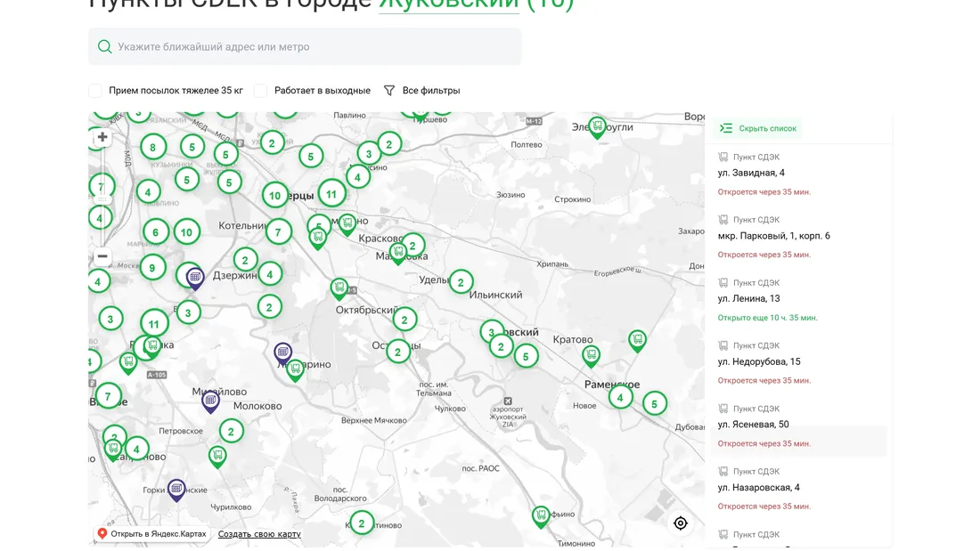Click the purple postamat pin near Михайлово
This screenshot has height=551, width=980.
pyautogui.click(x=210, y=401)
